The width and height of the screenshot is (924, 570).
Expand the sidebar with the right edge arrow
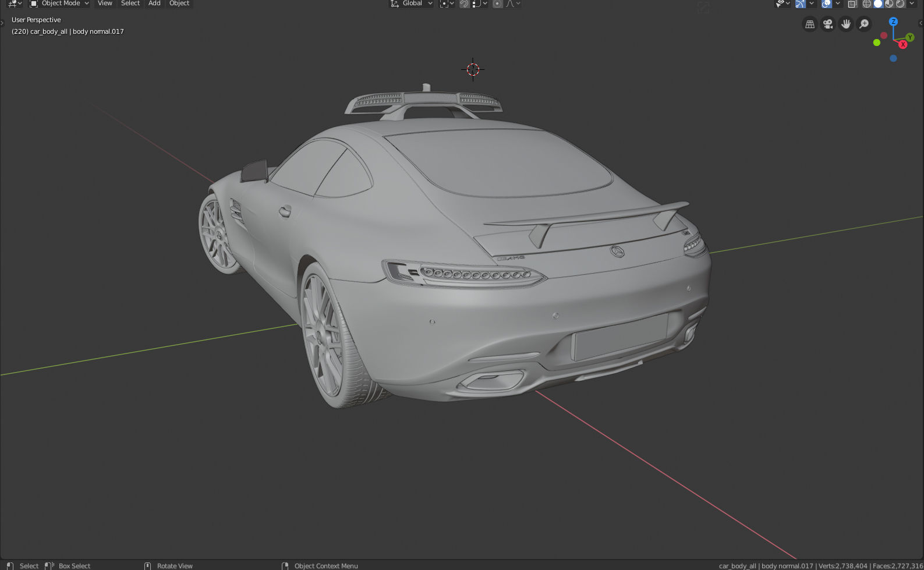(x=921, y=23)
